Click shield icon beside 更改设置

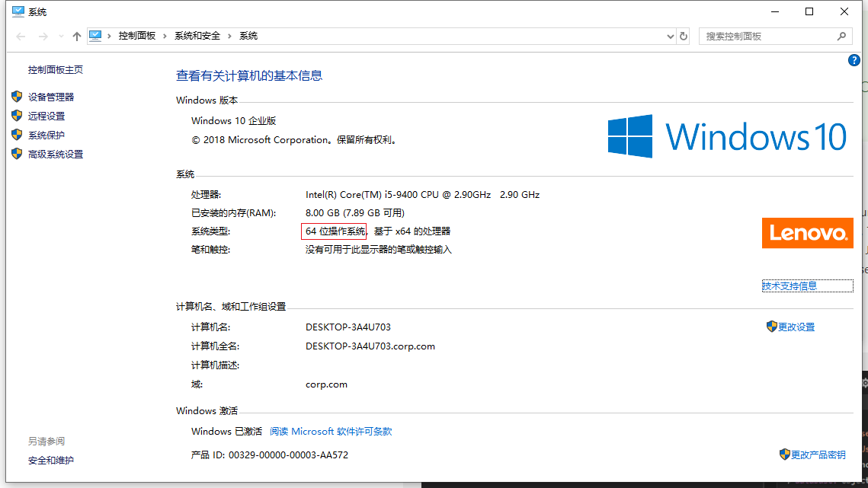click(x=772, y=327)
